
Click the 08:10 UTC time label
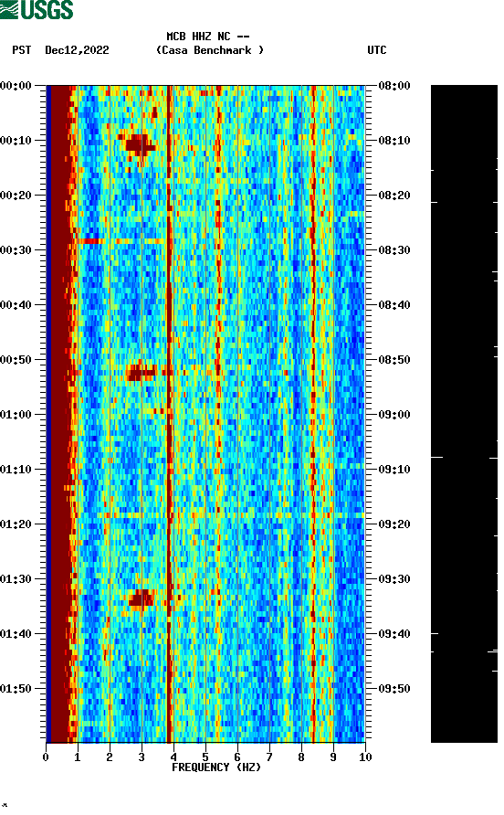[394, 141]
